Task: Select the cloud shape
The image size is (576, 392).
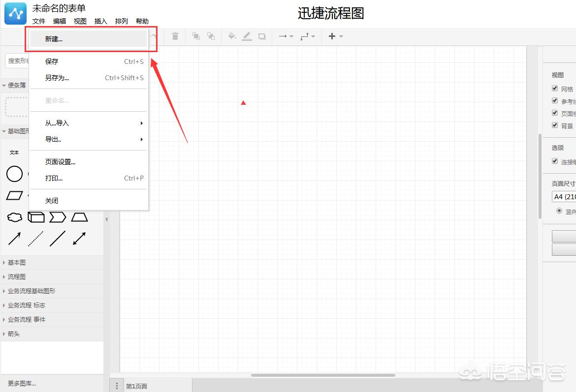Action: [x=15, y=217]
